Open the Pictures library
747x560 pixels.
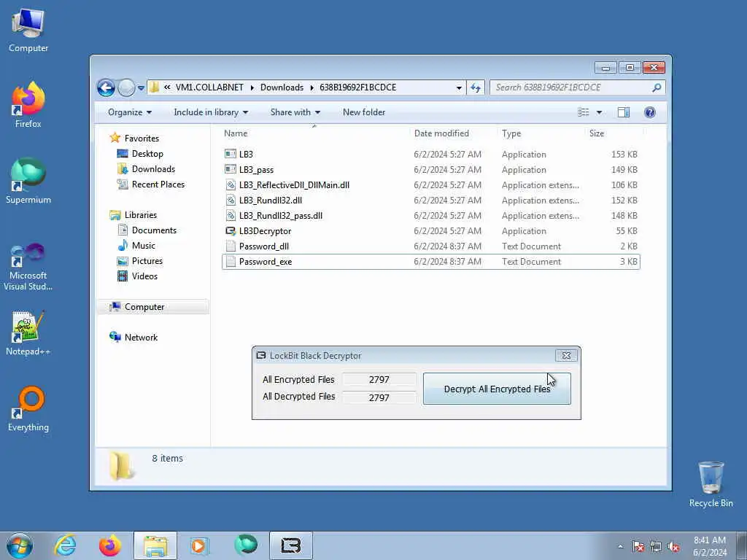147,260
